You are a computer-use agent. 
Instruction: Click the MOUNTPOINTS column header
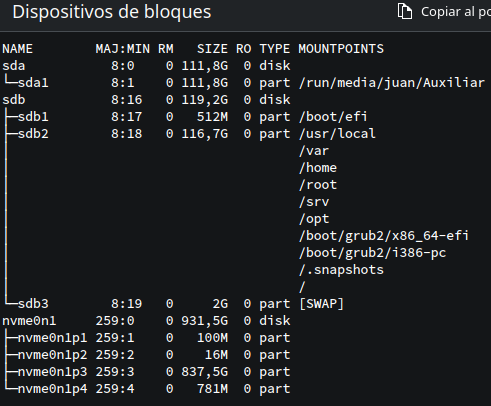coord(341,49)
